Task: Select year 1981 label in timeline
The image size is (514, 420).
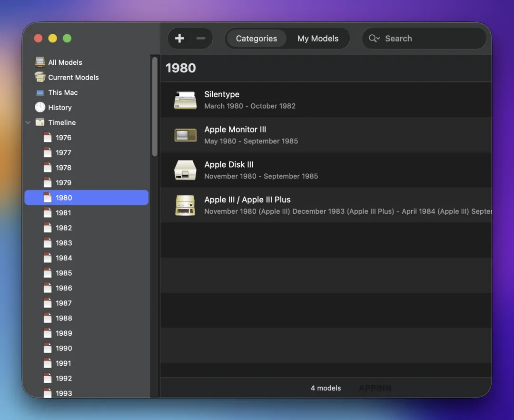Action: pos(63,213)
